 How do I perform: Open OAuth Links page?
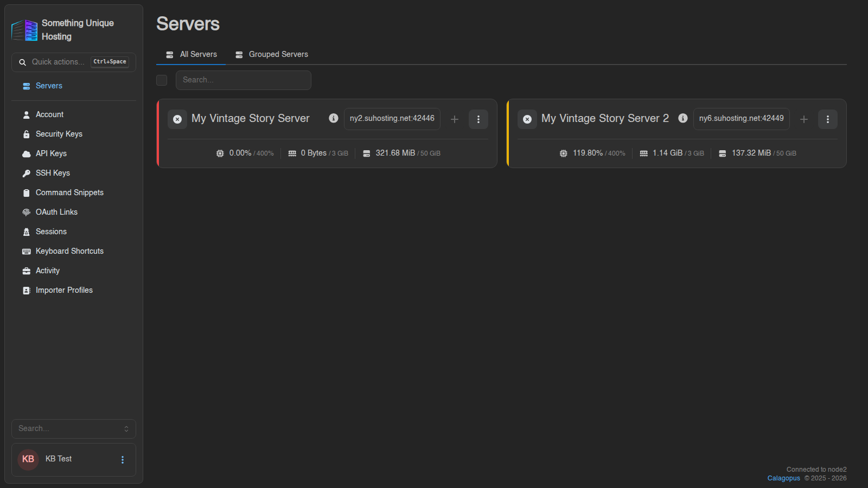[74, 212]
